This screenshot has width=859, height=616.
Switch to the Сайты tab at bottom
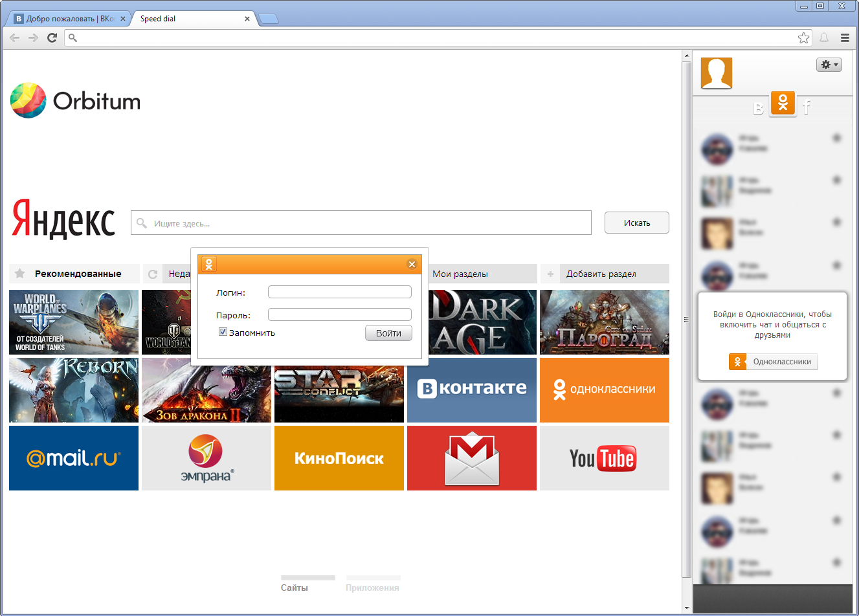[x=308, y=584]
